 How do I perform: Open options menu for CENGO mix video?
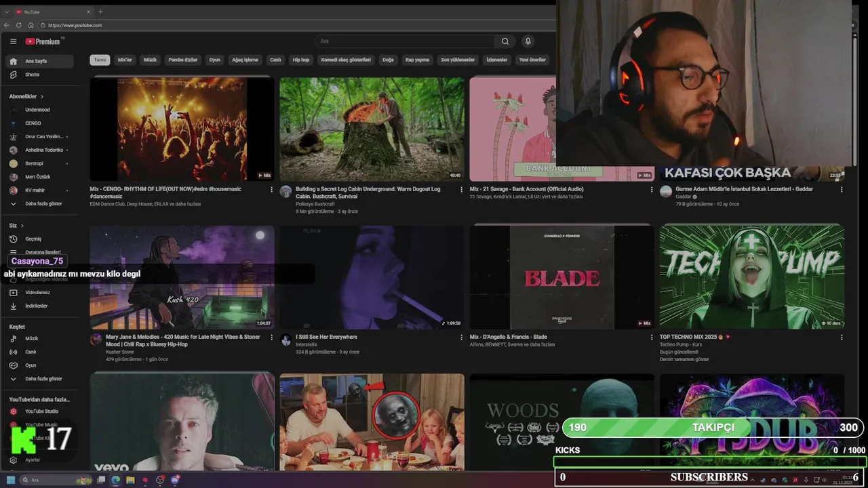click(272, 190)
